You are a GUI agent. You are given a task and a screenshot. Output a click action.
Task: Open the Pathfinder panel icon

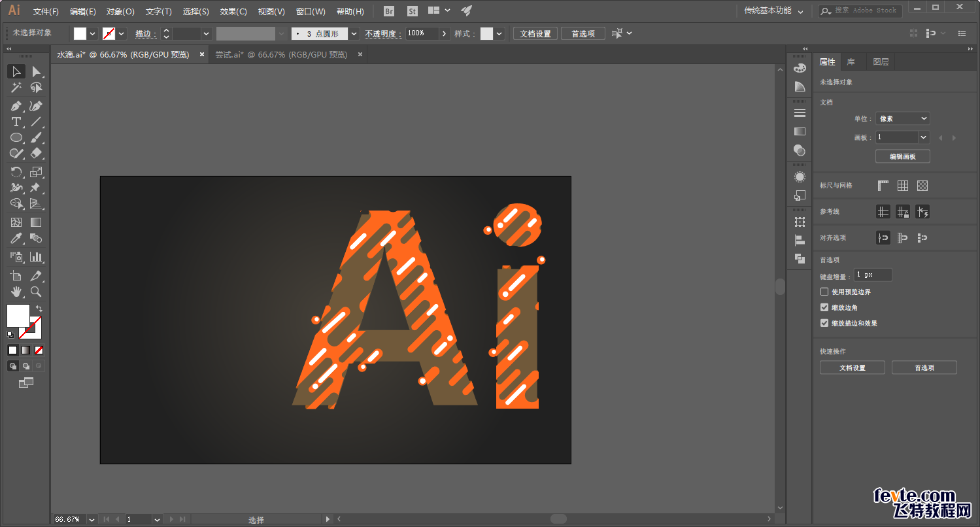coord(800,258)
